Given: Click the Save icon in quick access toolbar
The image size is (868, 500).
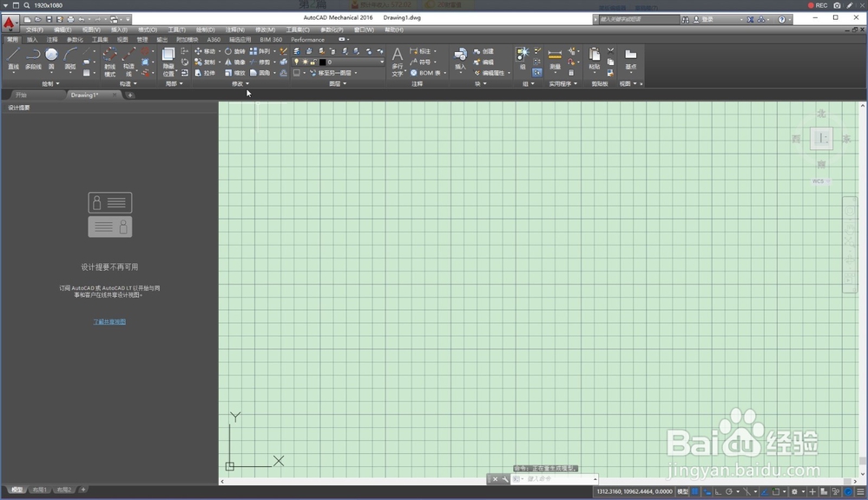Looking at the screenshot, I should coord(49,19).
